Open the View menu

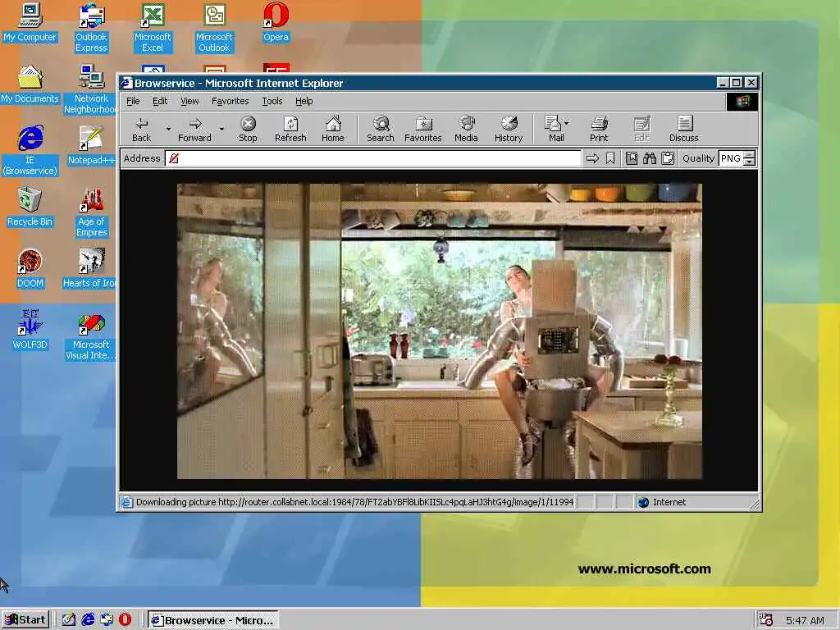(x=189, y=101)
